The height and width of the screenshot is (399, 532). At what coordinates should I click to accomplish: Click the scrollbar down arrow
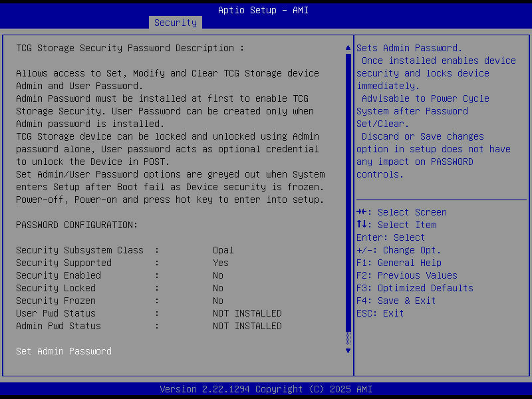(x=347, y=350)
